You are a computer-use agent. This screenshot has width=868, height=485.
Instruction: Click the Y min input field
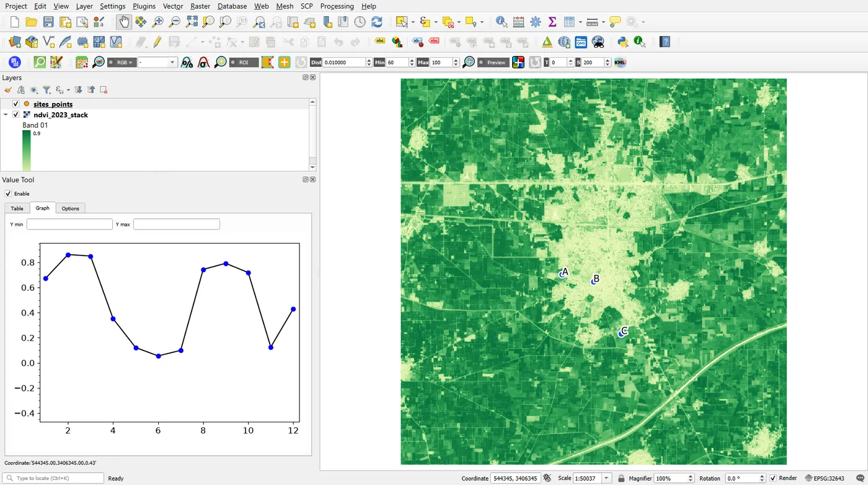click(x=69, y=224)
